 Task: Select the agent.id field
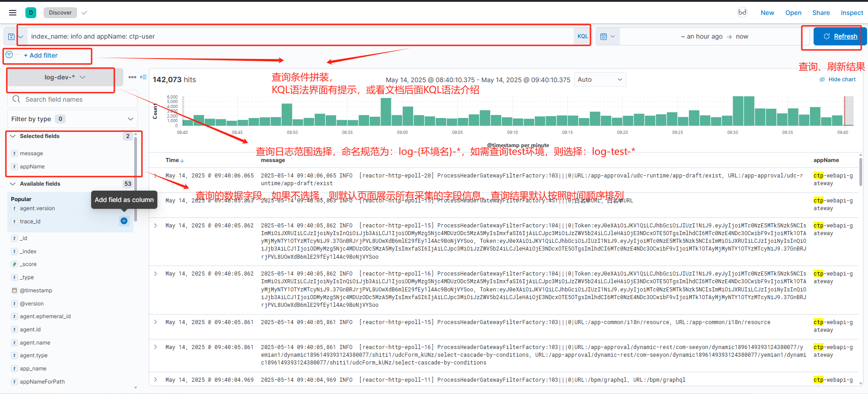(x=30, y=330)
